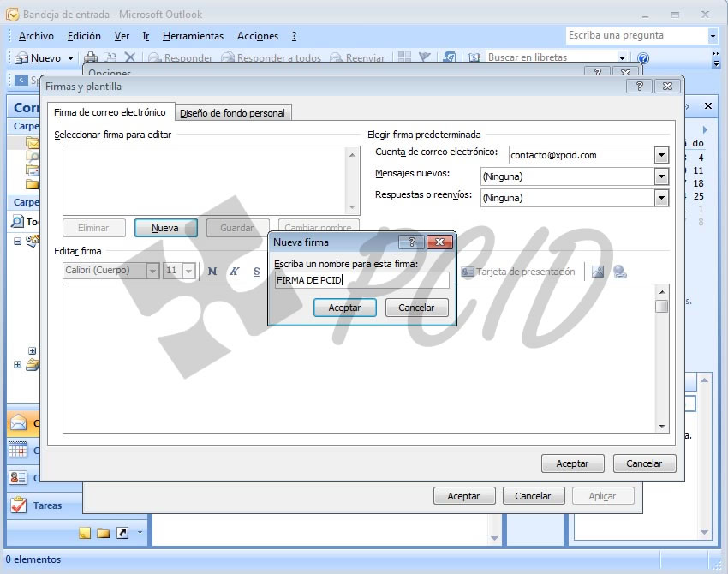
Task: Click the follow-up flag icon in toolbar
Action: 424,57
